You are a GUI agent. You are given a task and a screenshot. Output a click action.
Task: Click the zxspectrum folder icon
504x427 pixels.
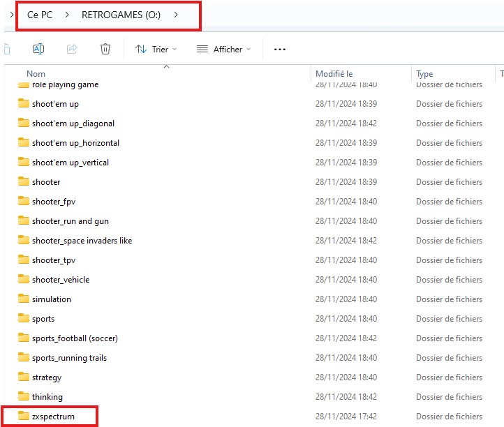(x=24, y=417)
